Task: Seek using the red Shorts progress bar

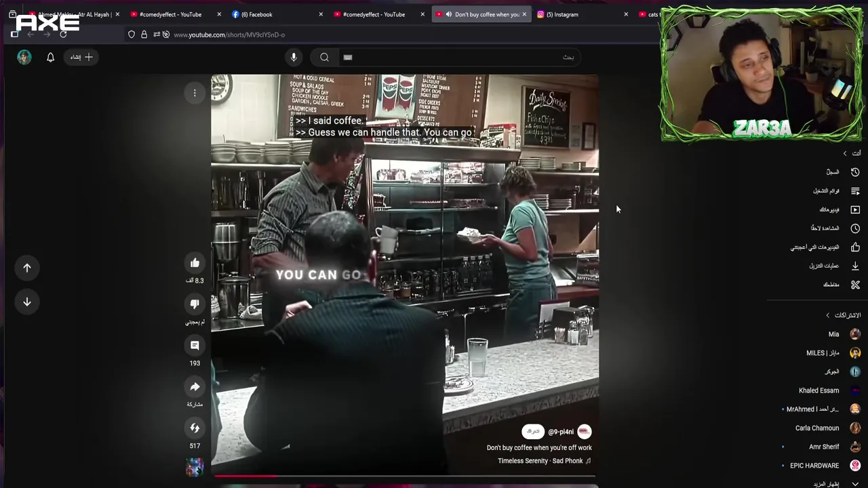Action: pyautogui.click(x=405, y=476)
